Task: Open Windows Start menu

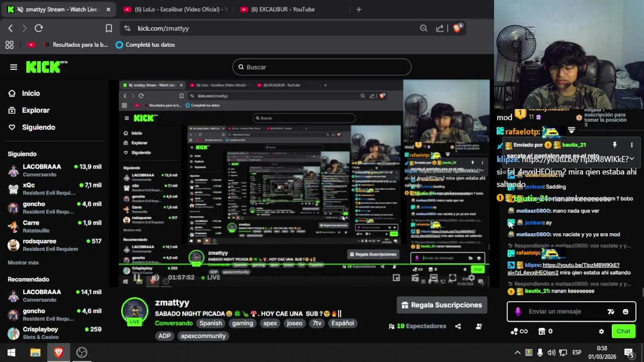Action: click(x=11, y=352)
